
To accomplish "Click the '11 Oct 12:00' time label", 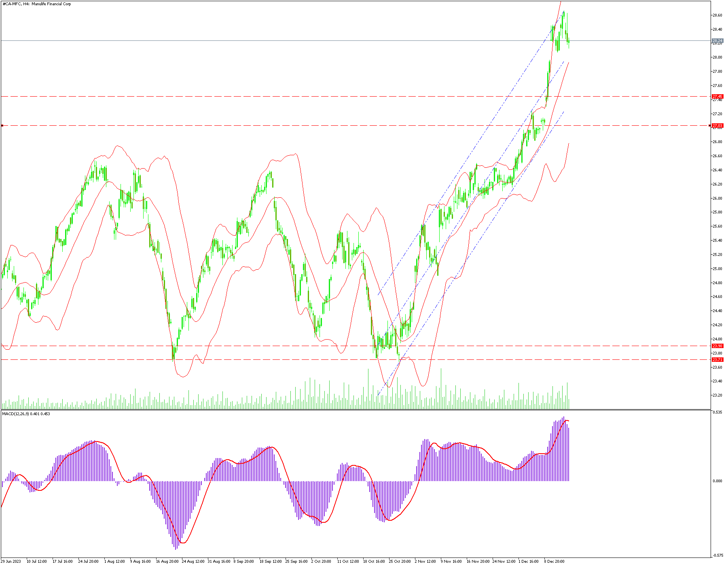I will 348,562.
